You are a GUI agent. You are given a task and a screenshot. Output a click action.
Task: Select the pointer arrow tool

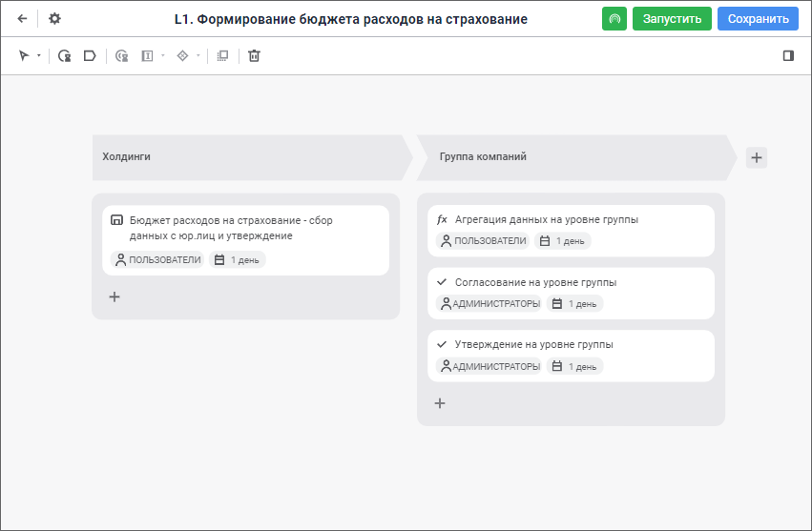[24, 56]
